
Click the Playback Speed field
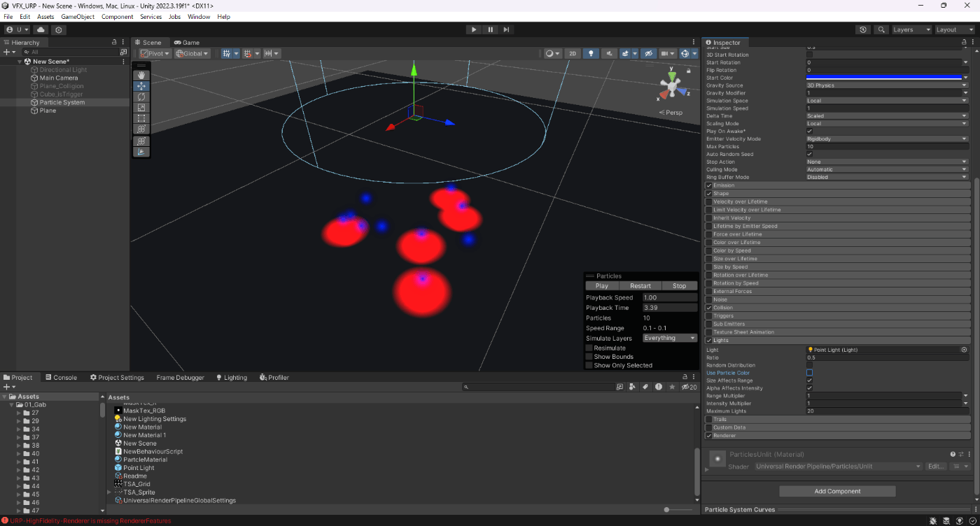pyautogui.click(x=670, y=297)
